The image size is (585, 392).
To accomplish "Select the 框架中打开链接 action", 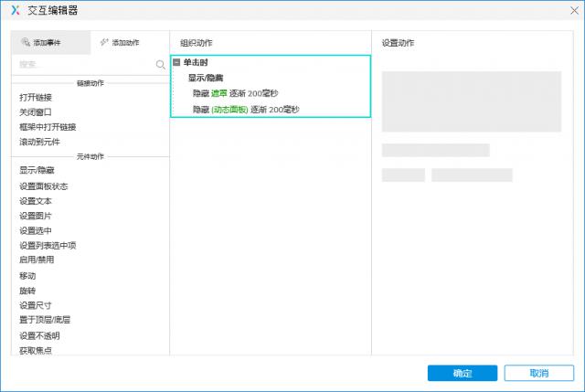I will [48, 126].
